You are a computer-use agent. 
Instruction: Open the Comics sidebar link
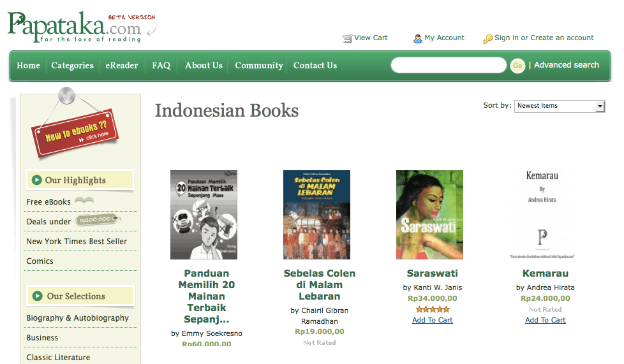40,261
